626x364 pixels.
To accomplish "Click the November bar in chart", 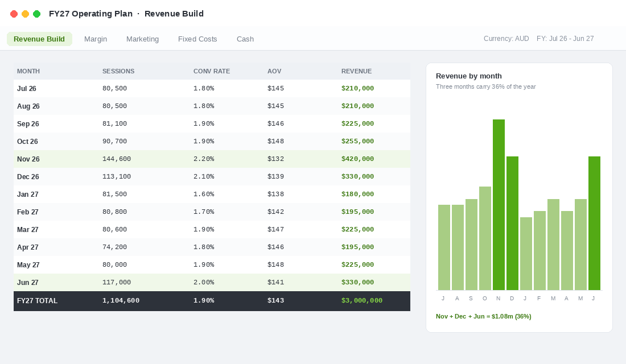I will [499, 205].
